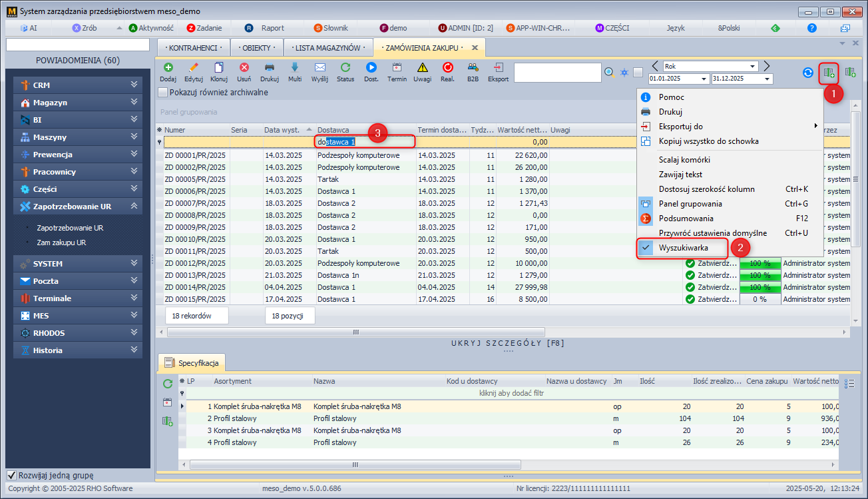Click the blue refresh icon near date range
868x499 pixels.
[x=808, y=73]
